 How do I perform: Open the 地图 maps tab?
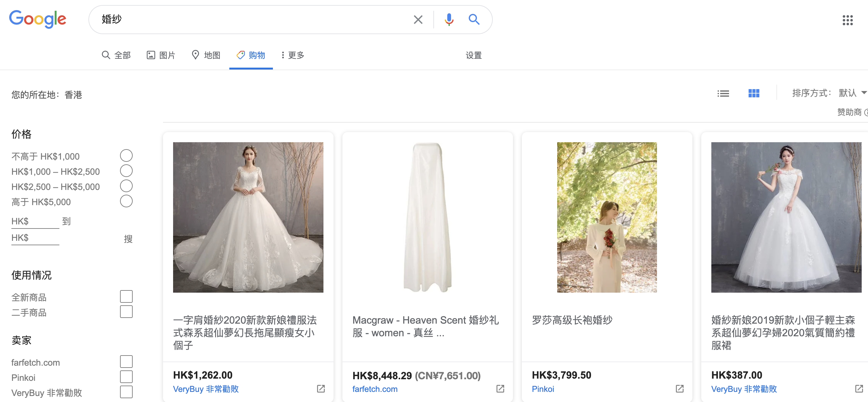[206, 55]
